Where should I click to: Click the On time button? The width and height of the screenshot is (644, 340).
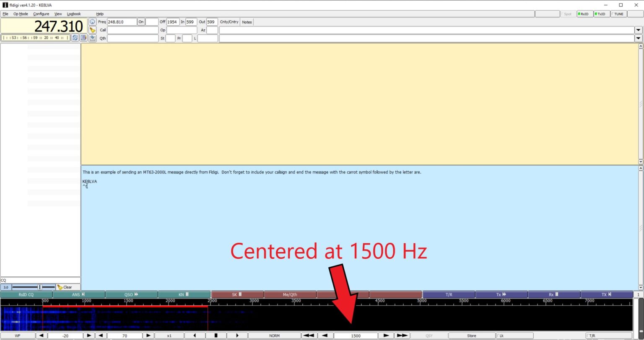tap(141, 22)
